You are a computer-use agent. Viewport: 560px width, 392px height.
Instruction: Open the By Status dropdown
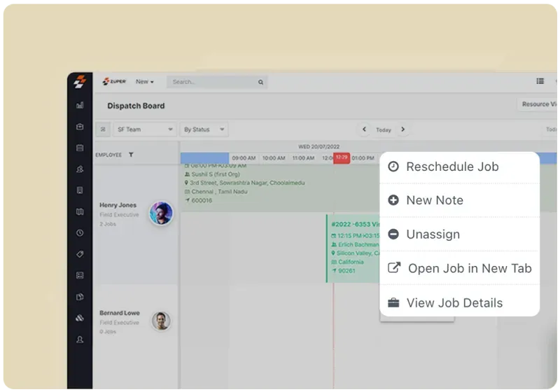(204, 129)
